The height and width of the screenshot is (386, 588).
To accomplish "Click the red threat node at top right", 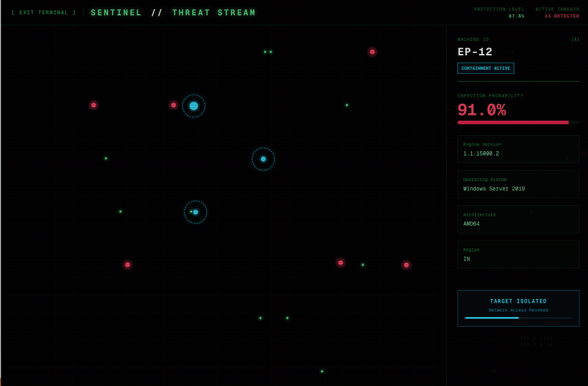I will point(373,52).
